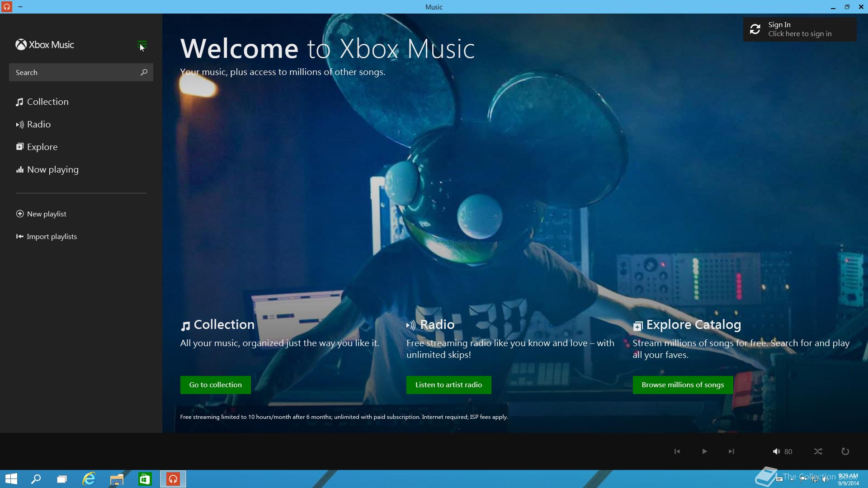Image resolution: width=868 pixels, height=488 pixels.
Task: Open Task View from taskbar
Action: coord(62,479)
